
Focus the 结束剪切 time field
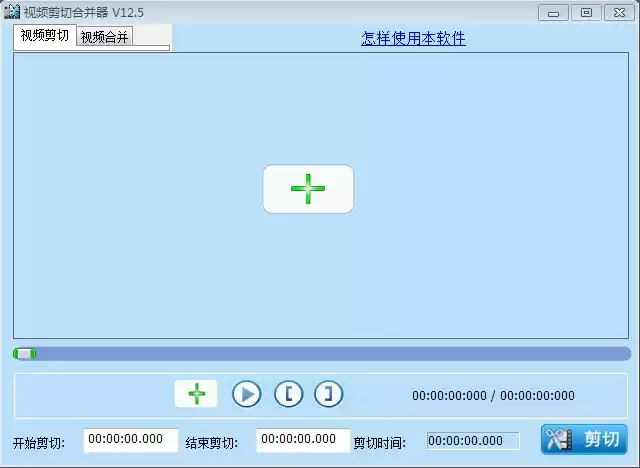tap(303, 440)
